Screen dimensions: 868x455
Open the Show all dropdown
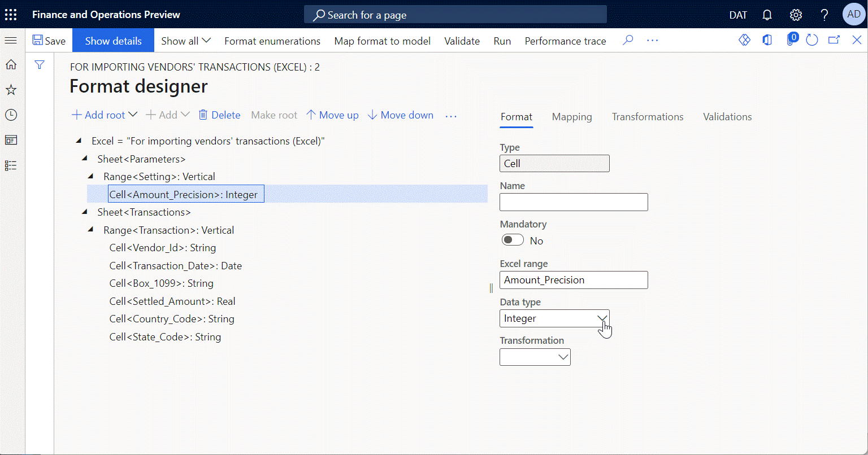(x=186, y=41)
